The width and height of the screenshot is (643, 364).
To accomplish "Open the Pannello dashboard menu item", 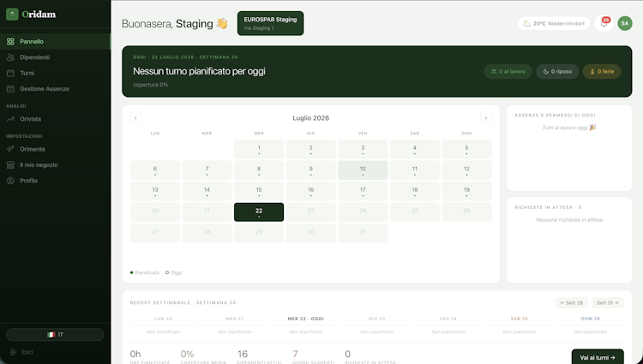I will tap(55, 41).
